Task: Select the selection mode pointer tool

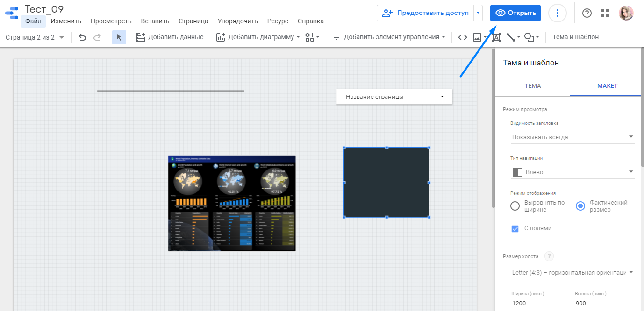Action: click(119, 37)
